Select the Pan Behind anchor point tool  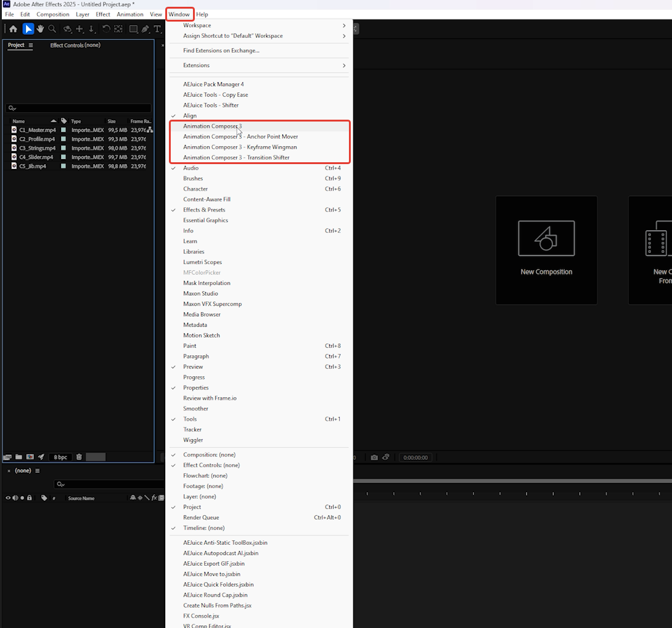(x=118, y=29)
